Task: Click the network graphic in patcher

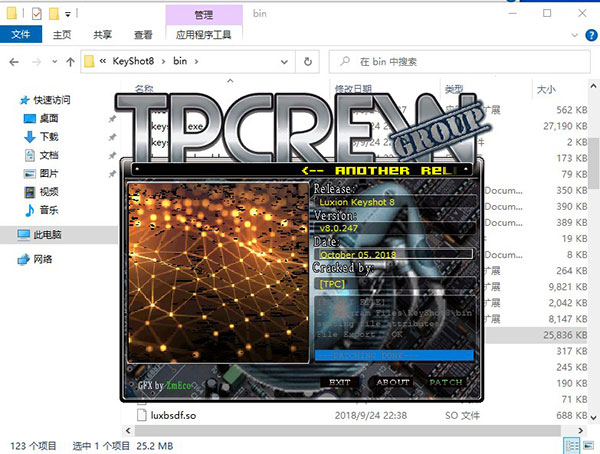Action: click(x=218, y=273)
